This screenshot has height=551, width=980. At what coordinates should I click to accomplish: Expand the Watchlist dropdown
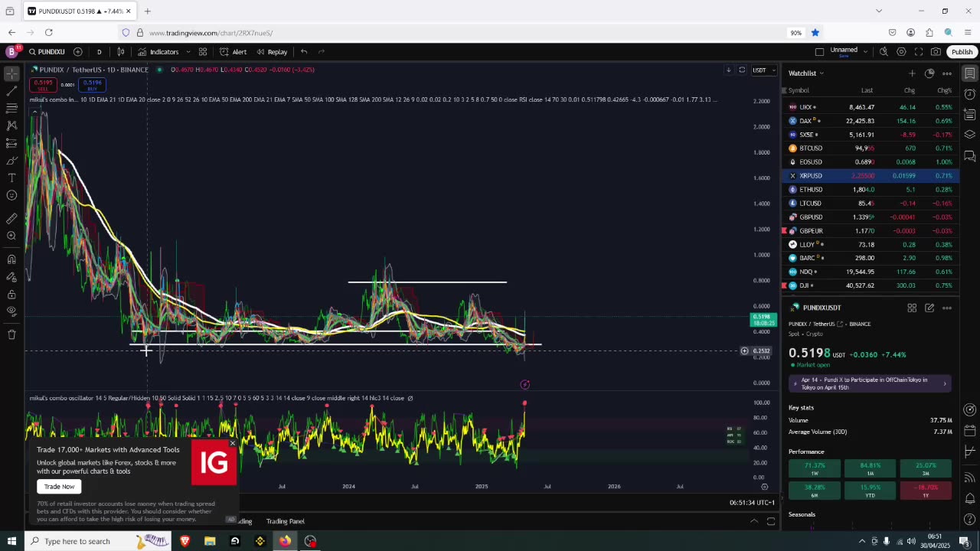[x=806, y=73]
